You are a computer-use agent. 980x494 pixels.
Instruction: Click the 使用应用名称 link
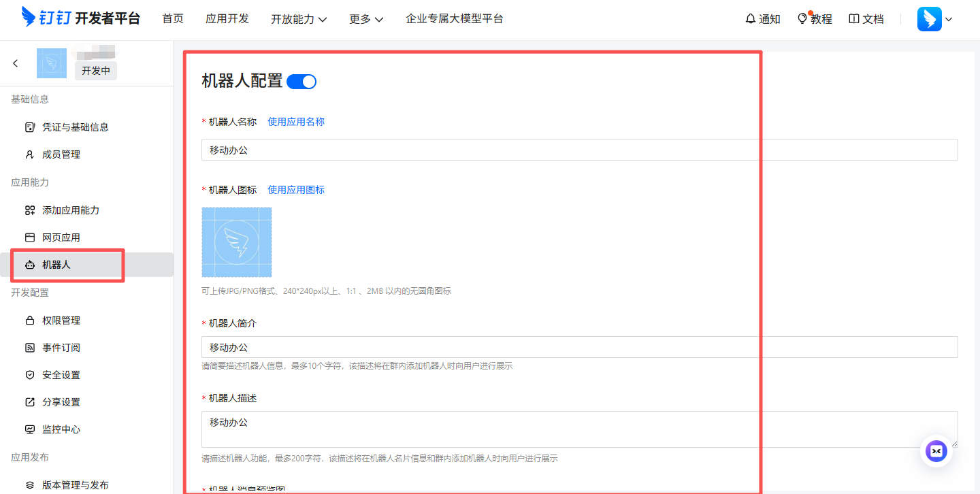(296, 122)
